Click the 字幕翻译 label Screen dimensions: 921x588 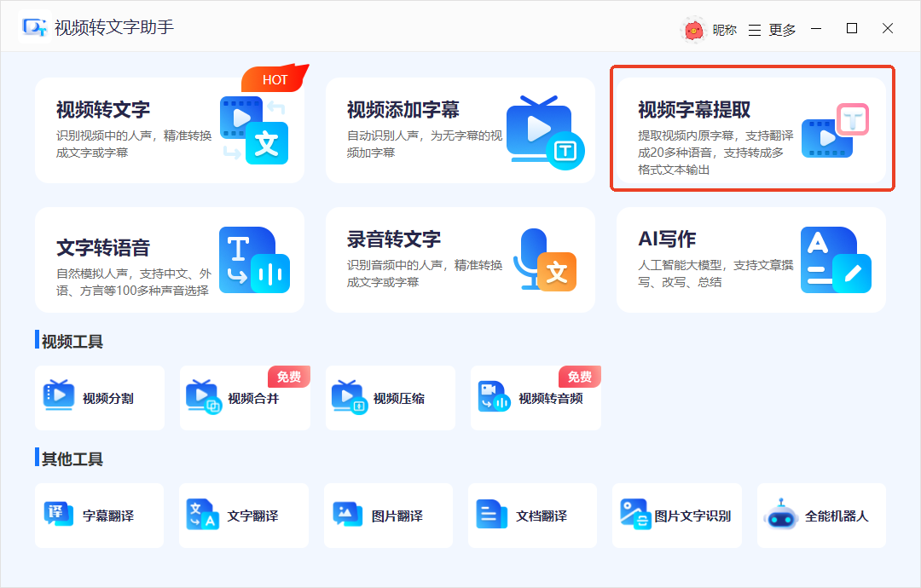(108, 516)
